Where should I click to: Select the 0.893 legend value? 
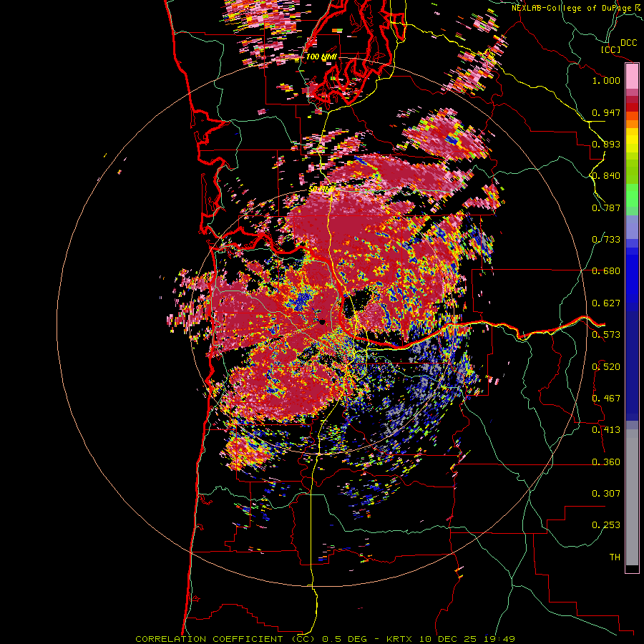tap(606, 144)
